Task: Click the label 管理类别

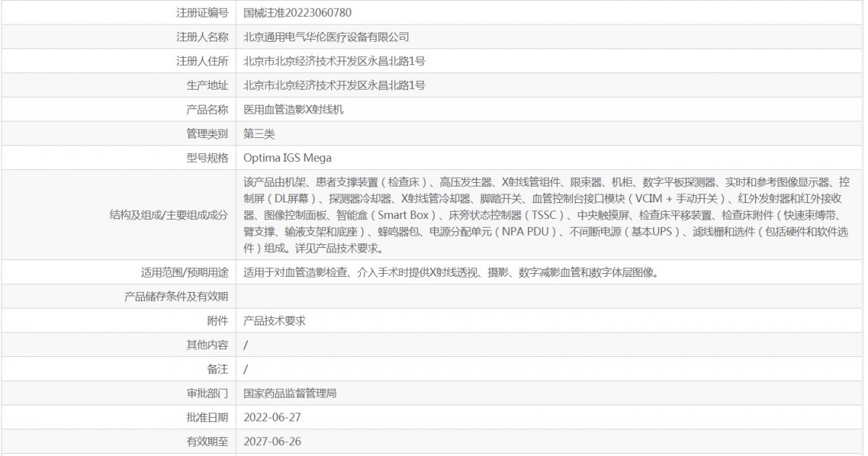Action: pos(207,134)
